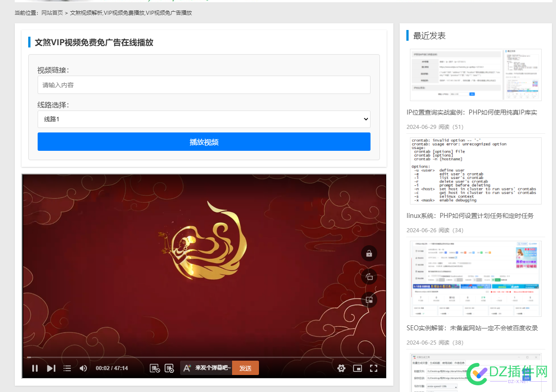Enter picture-in-picture mode

(358, 368)
